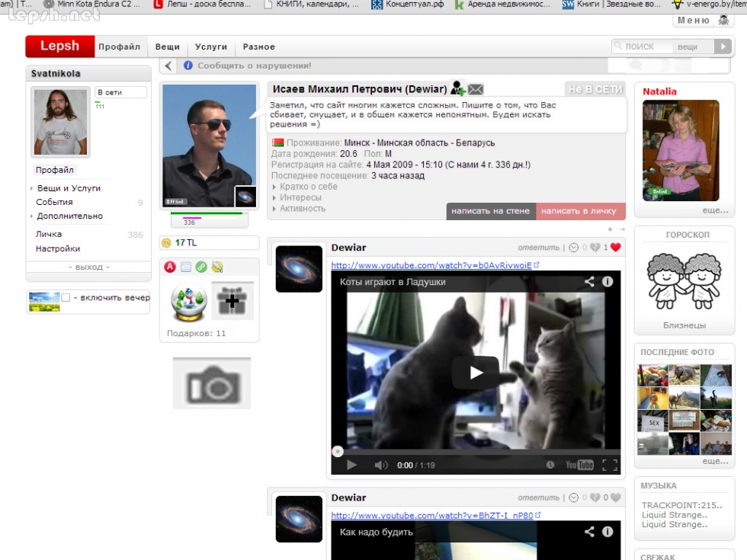
Task: Click the back arrow beside report violation
Action: [168, 66]
